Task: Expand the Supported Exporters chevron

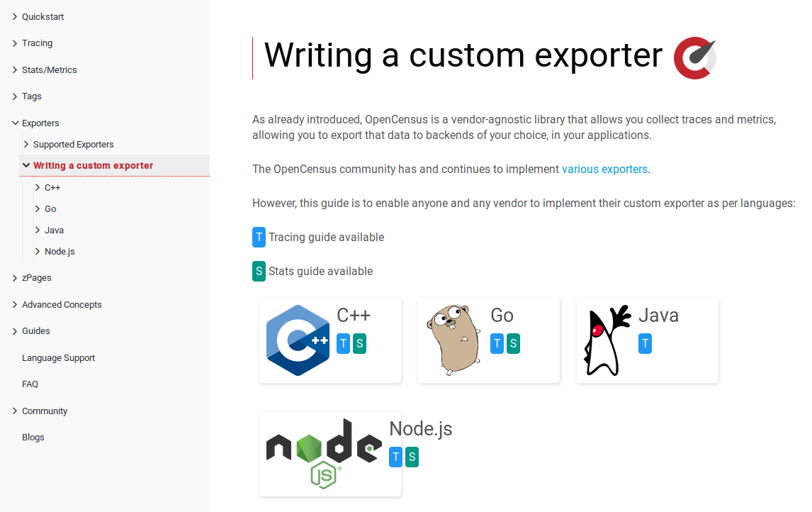Action: tap(26, 144)
